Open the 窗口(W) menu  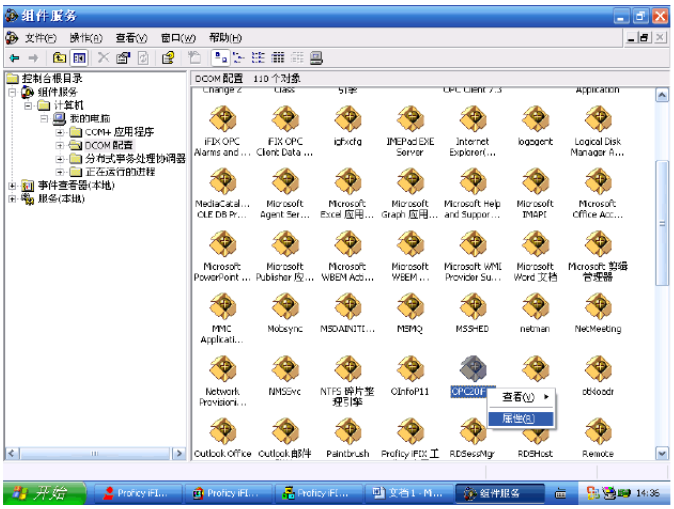[178, 38]
